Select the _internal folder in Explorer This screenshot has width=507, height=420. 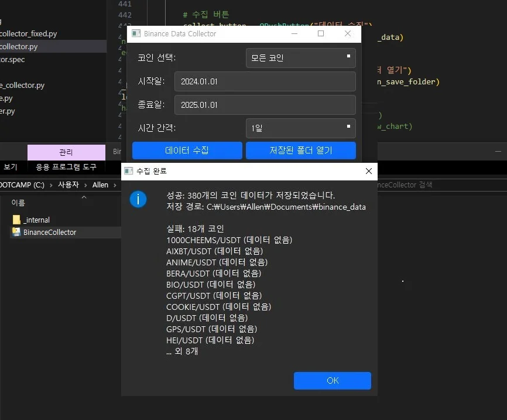[36, 220]
